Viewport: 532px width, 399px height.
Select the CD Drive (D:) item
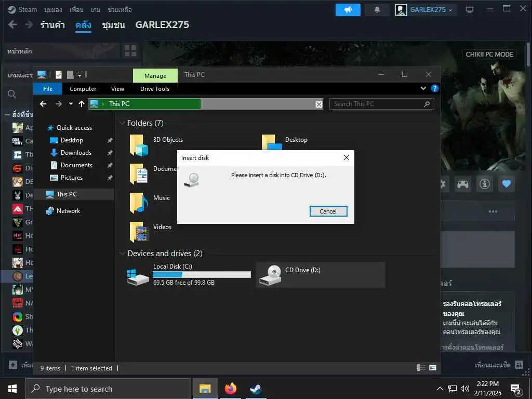(x=320, y=275)
